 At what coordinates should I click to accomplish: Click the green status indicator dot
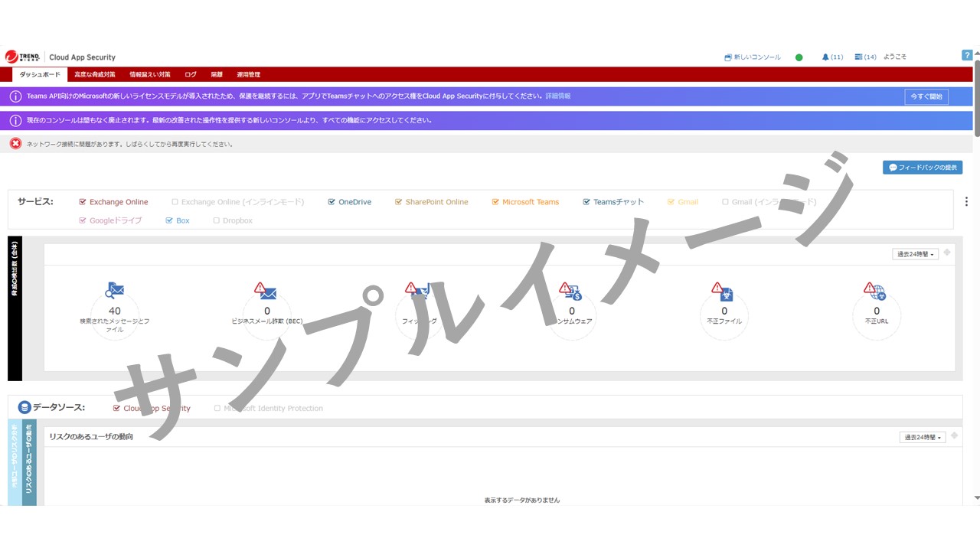(x=799, y=57)
